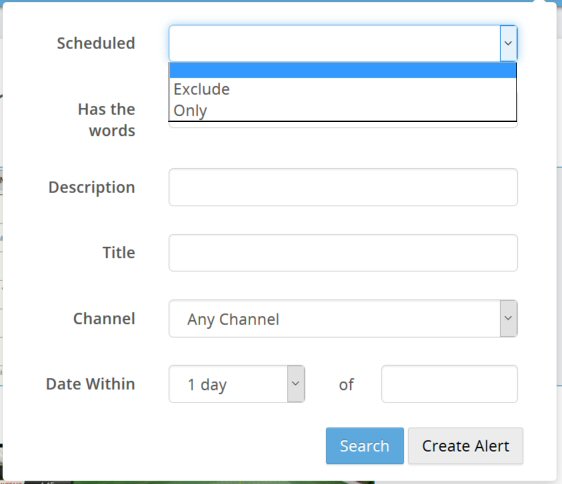
Task: Click the Description field label
Action: point(92,188)
